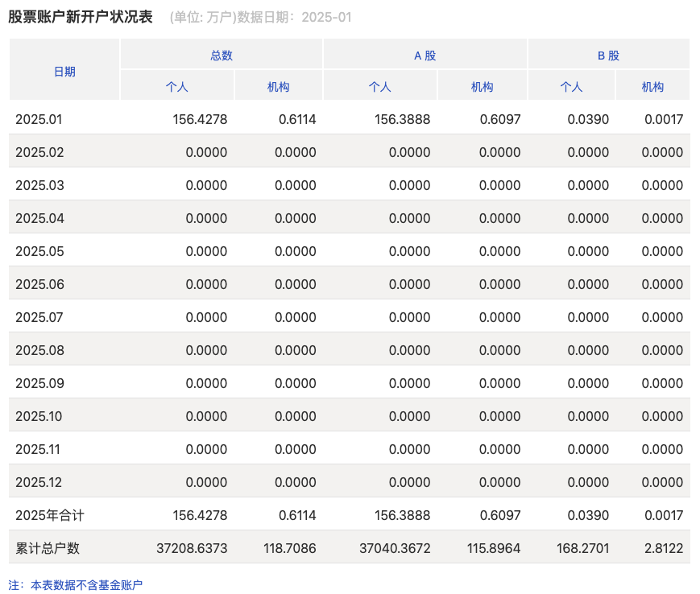Select the 机构 subheader under A 股
This screenshot has height=594, width=700.
click(x=482, y=87)
